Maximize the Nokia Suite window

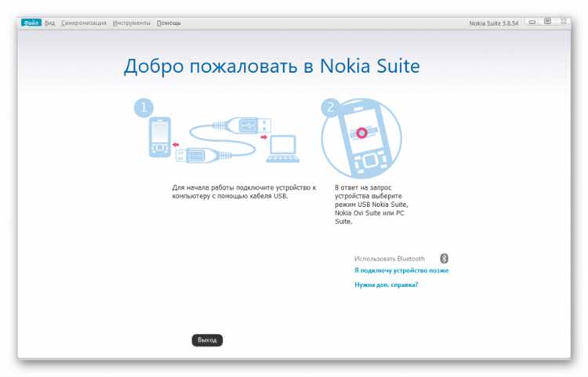pos(547,21)
